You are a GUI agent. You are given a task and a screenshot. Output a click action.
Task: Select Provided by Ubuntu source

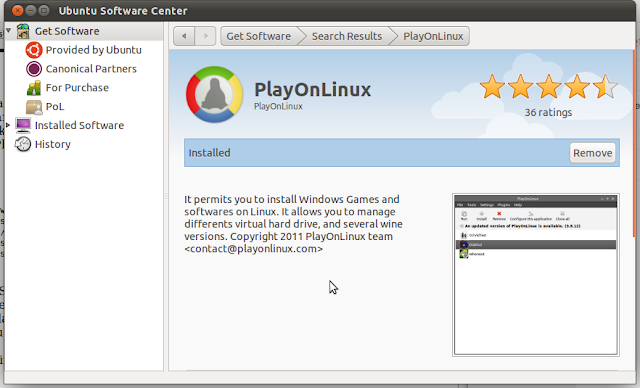(x=93, y=50)
